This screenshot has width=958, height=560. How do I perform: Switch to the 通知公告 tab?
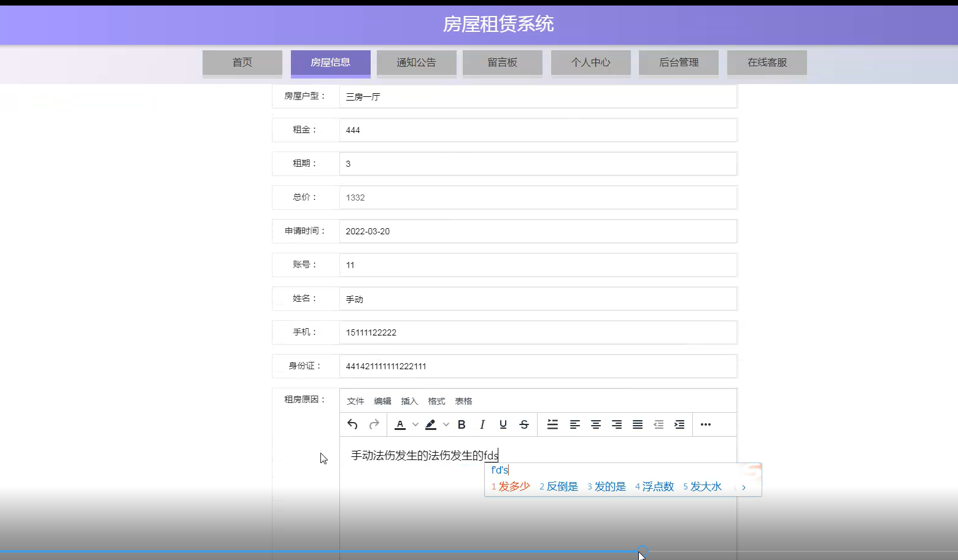pyautogui.click(x=416, y=62)
